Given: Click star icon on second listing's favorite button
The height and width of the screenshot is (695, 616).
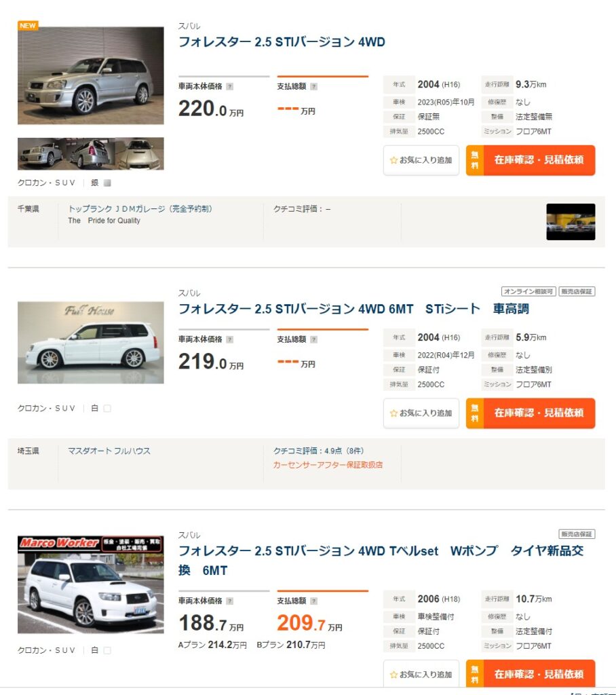Looking at the screenshot, I should [393, 413].
